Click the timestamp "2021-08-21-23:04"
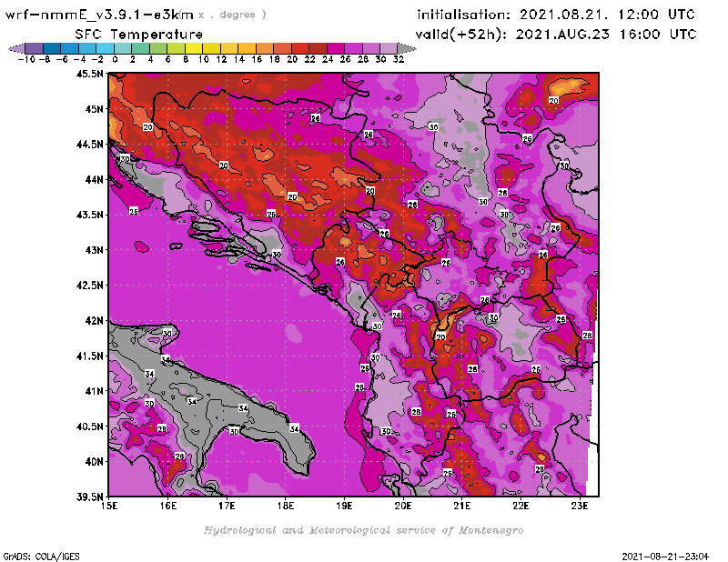728x562 pixels. pyautogui.click(x=665, y=557)
